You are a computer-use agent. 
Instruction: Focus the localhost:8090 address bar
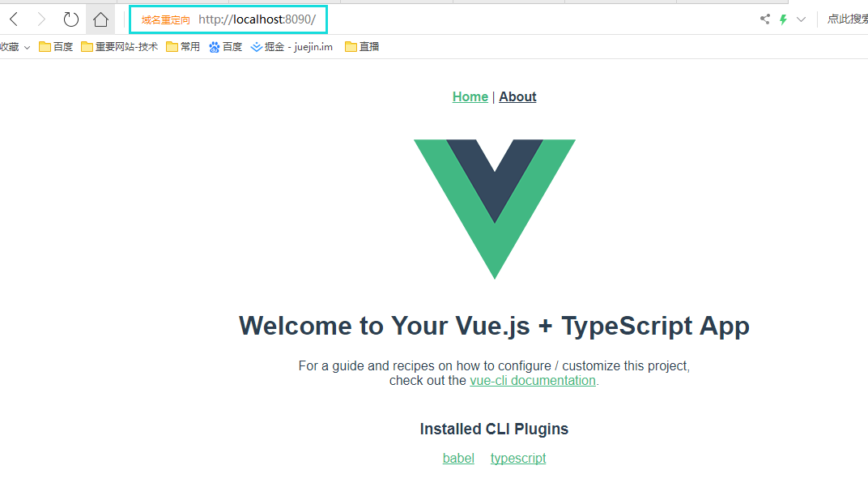257,19
